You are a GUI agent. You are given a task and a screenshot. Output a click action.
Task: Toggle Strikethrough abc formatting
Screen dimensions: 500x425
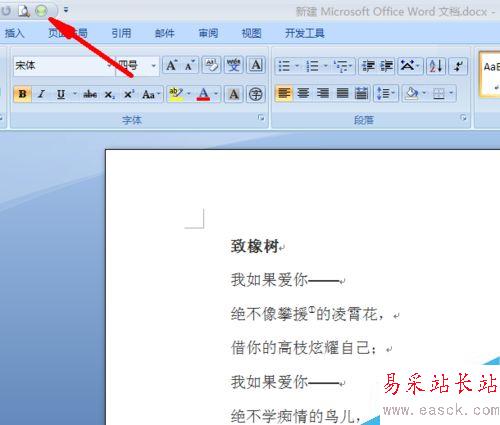(x=90, y=94)
